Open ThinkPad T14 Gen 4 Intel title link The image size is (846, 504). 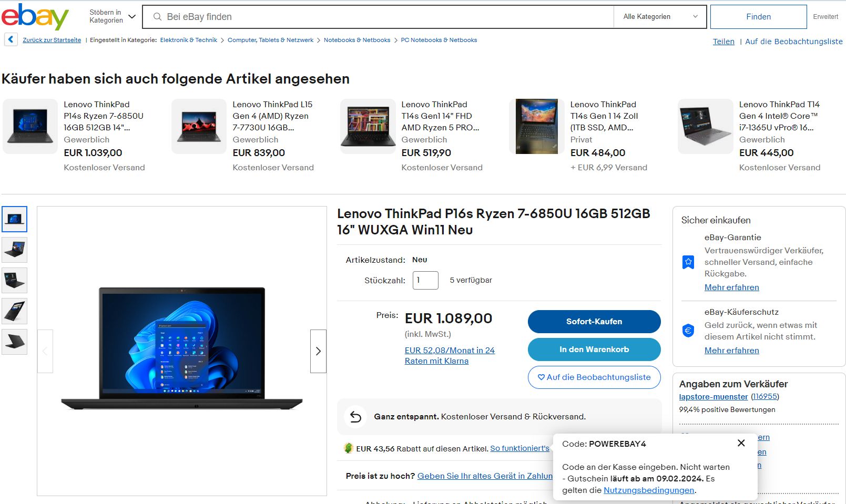tap(779, 116)
